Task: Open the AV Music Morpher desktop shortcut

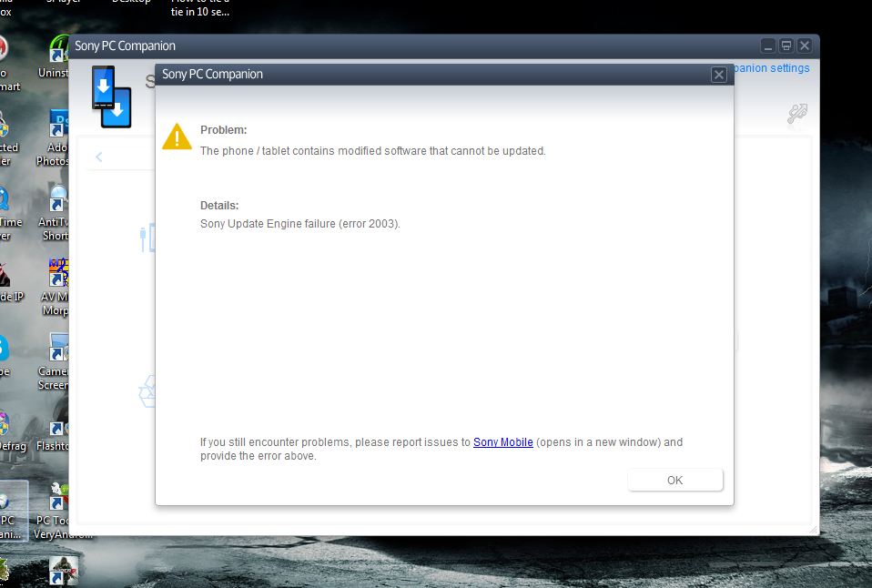Action: click(x=56, y=287)
